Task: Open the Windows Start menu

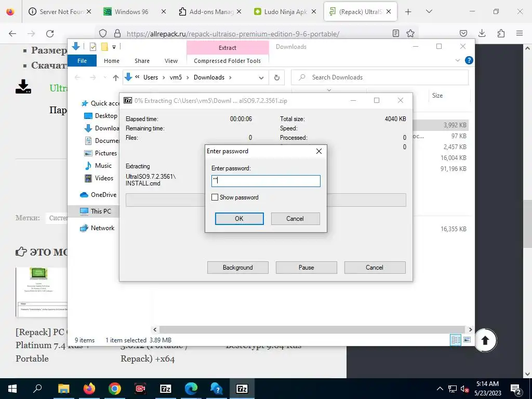Action: pos(12,389)
